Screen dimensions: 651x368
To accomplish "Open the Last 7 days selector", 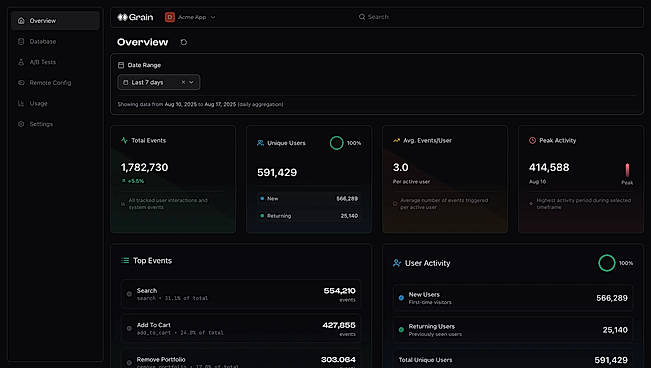I will [x=159, y=82].
